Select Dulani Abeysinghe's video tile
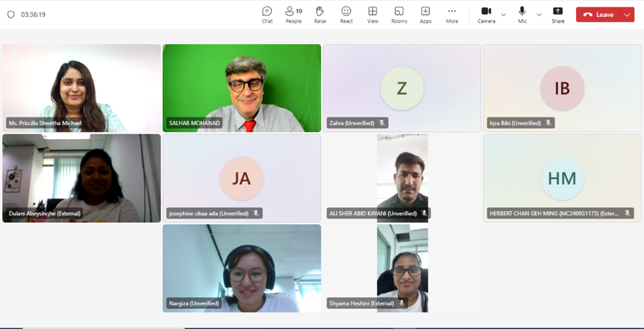 coord(81,178)
